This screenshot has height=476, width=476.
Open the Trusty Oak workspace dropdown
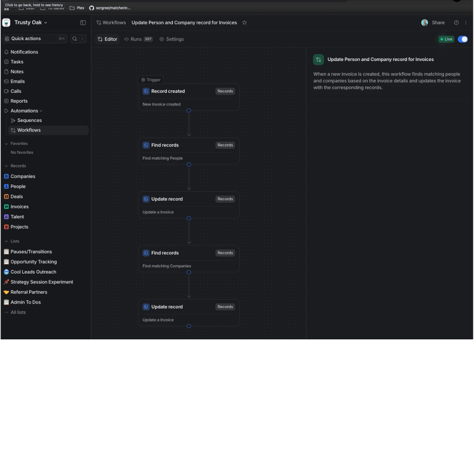click(31, 23)
